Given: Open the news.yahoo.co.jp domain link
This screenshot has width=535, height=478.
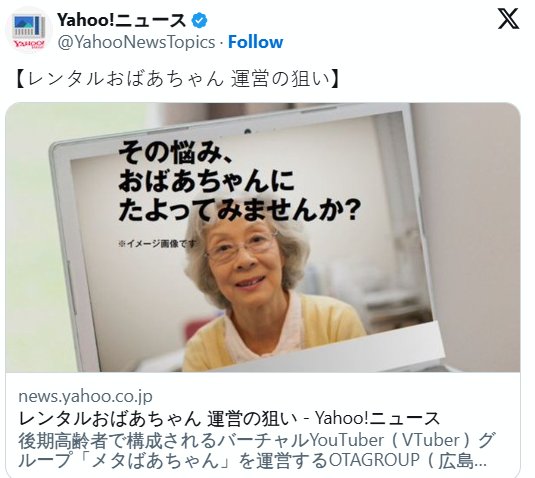Looking at the screenshot, I should (x=85, y=396).
